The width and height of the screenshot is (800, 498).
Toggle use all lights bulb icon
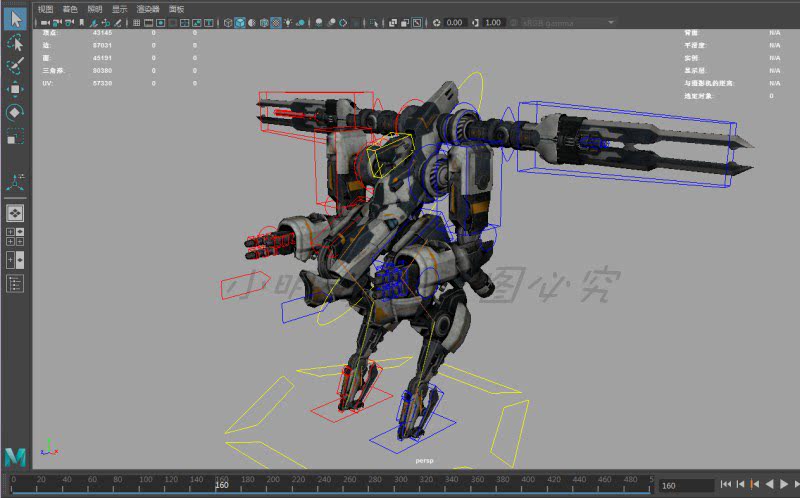288,22
